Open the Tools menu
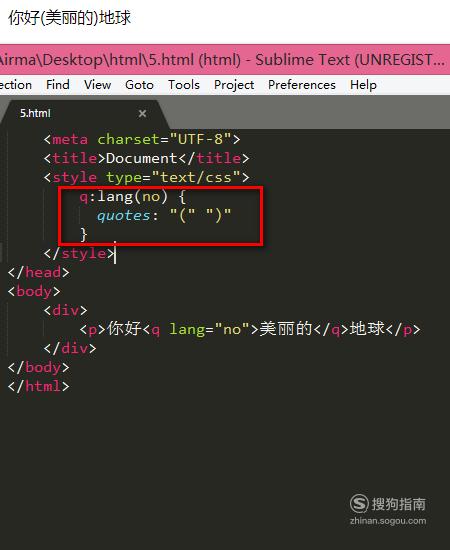450x550 pixels. point(184,85)
